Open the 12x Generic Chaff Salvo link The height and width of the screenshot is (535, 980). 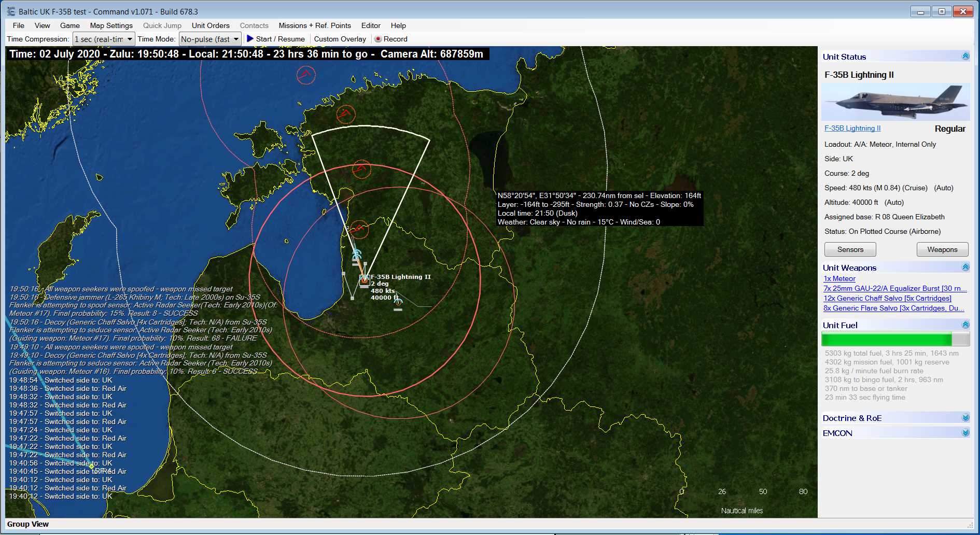tap(887, 298)
